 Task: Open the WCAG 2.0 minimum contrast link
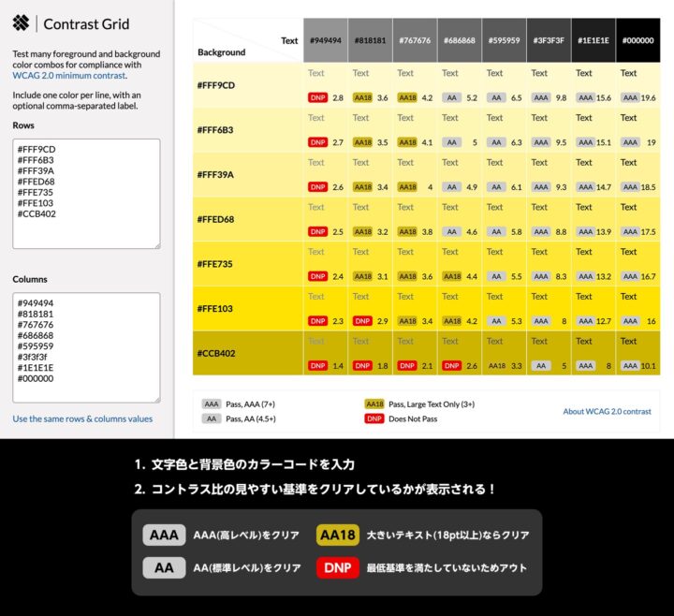pyautogui.click(x=69, y=75)
